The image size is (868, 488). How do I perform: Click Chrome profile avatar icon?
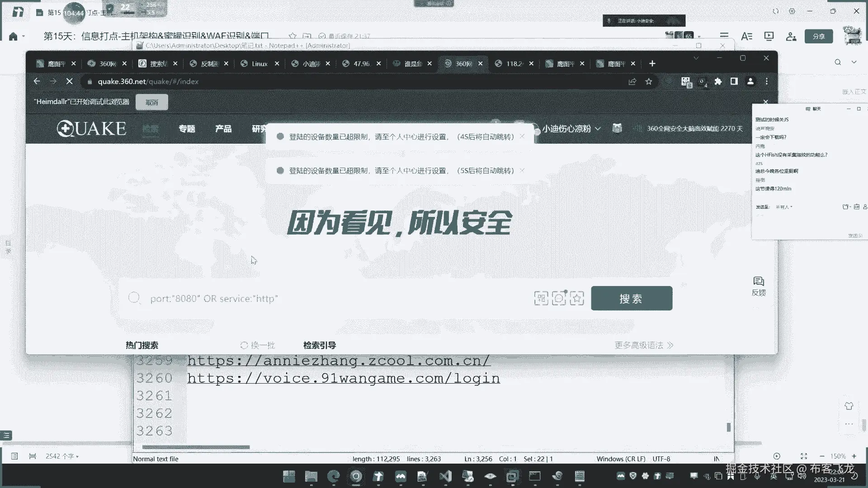point(750,81)
